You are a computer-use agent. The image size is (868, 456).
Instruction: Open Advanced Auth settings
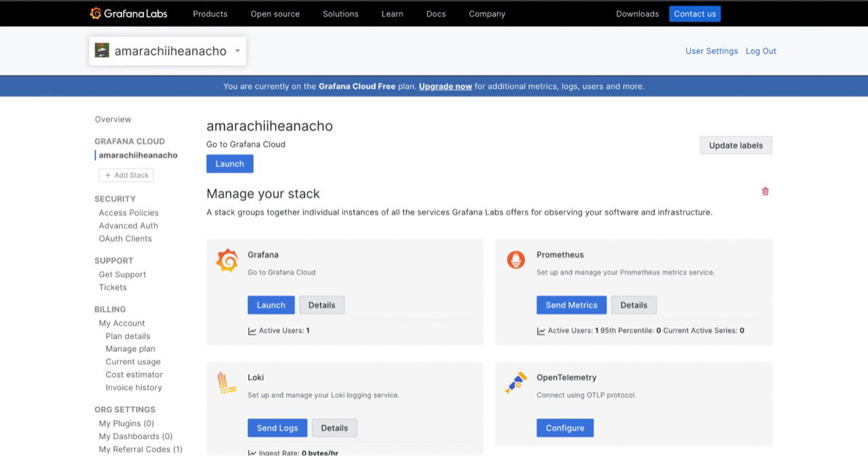point(128,226)
